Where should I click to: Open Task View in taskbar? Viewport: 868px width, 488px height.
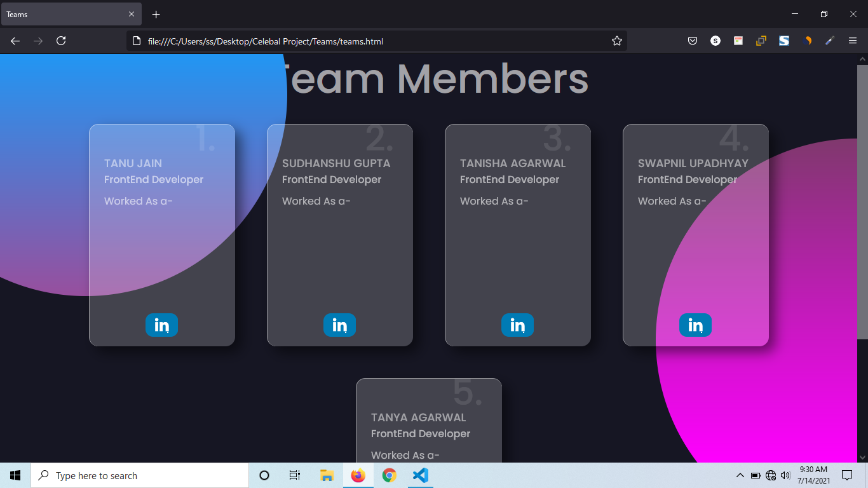coord(295,475)
